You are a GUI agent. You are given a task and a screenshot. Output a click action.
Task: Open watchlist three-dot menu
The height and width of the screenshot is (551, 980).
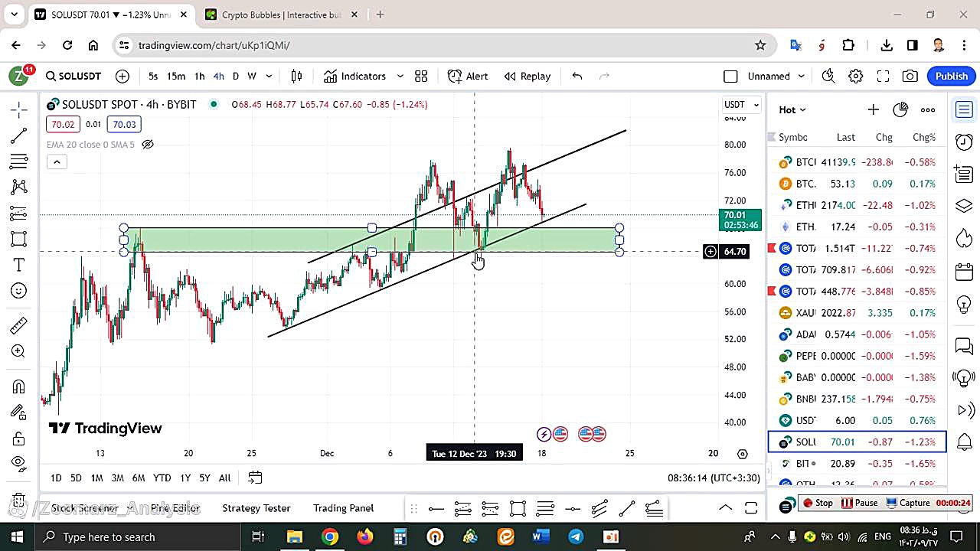click(x=928, y=109)
